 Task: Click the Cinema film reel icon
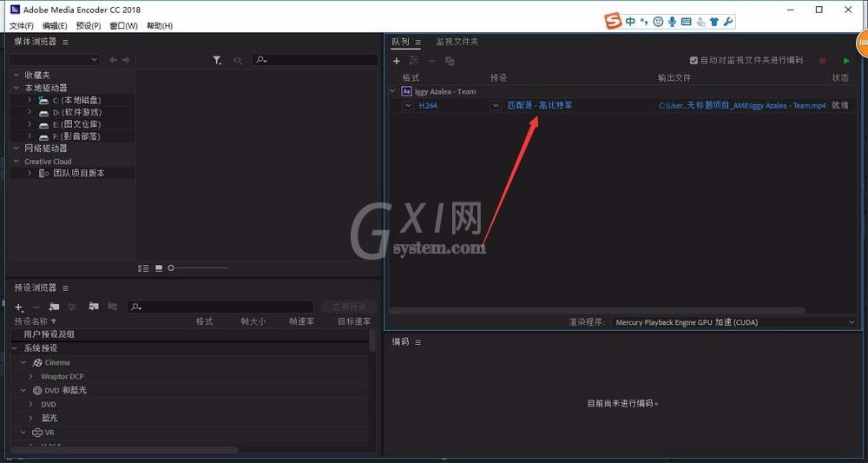tap(37, 363)
